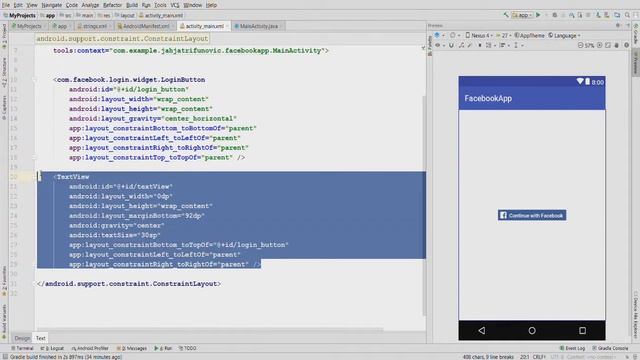Click the Android recents square in preview
This screenshot has width=640, height=360.
pos(582,330)
